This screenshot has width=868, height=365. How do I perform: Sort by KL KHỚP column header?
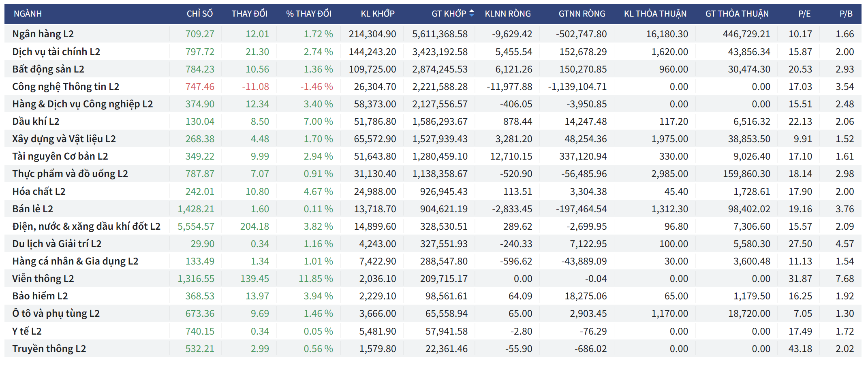pos(377,14)
